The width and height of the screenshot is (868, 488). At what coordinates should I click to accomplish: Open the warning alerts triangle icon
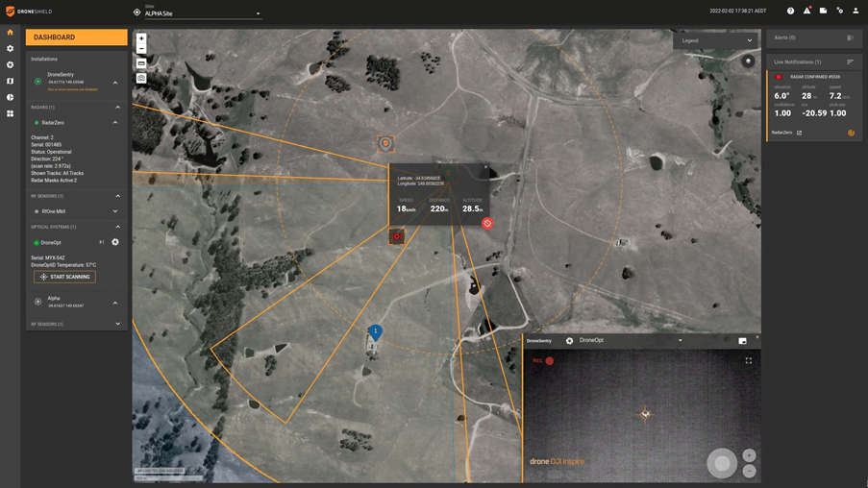(807, 11)
